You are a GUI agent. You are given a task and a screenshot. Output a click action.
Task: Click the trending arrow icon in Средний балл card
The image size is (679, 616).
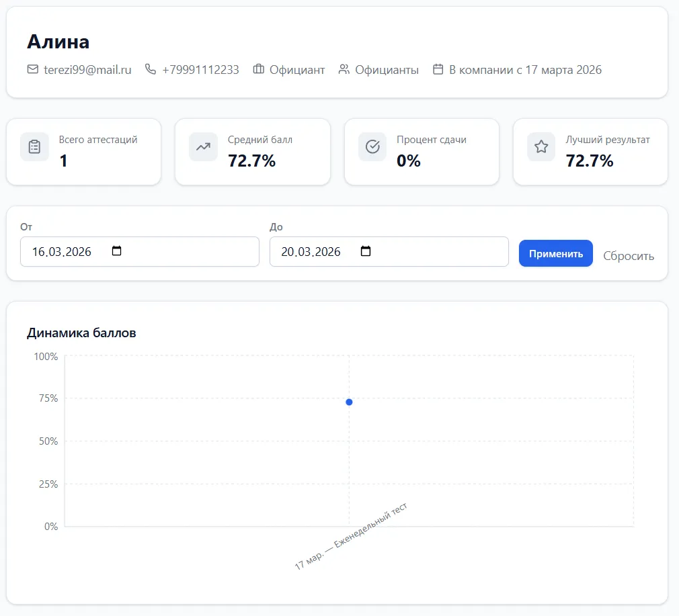(x=203, y=146)
